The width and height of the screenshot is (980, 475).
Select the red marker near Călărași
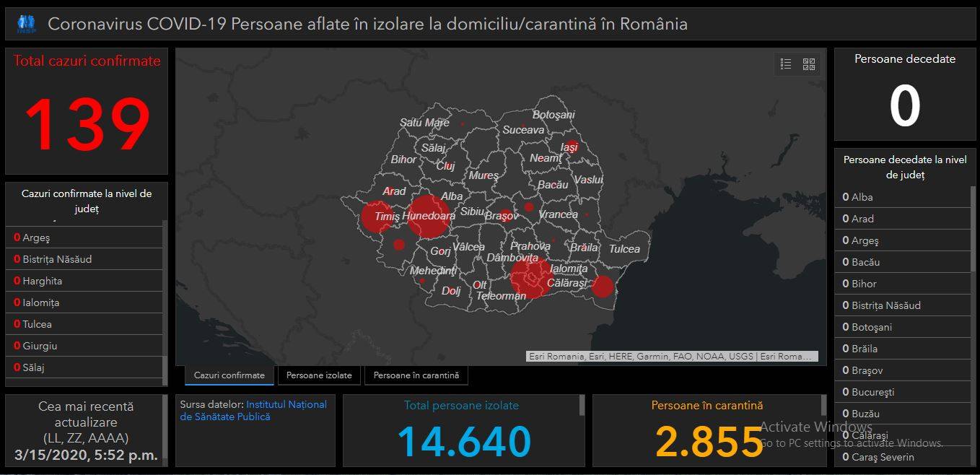[x=602, y=287]
